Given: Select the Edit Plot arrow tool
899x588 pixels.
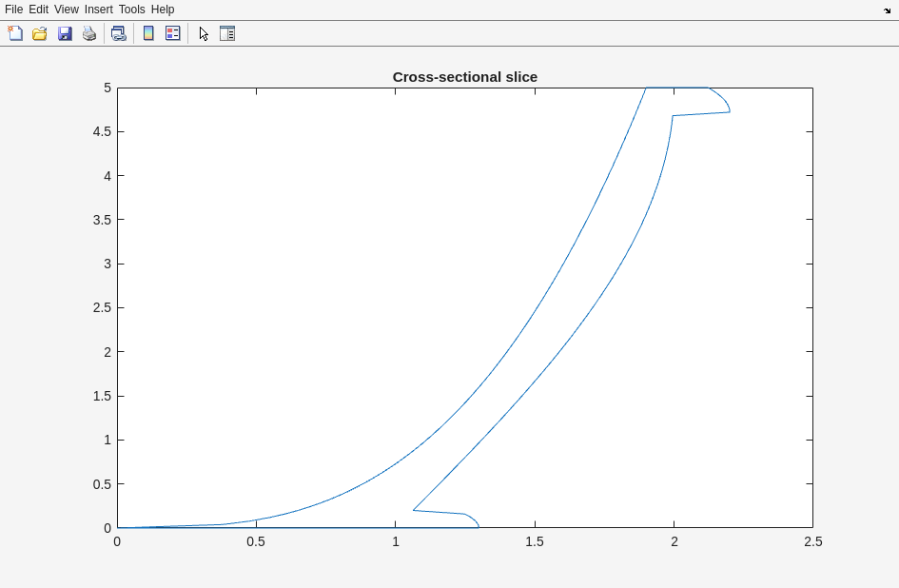Looking at the screenshot, I should pos(204,33).
